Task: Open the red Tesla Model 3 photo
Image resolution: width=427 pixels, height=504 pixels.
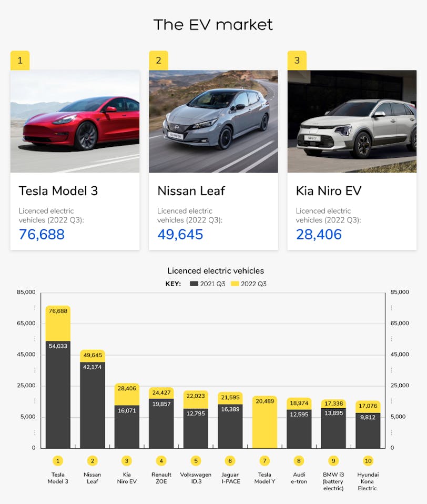Action: pos(75,122)
